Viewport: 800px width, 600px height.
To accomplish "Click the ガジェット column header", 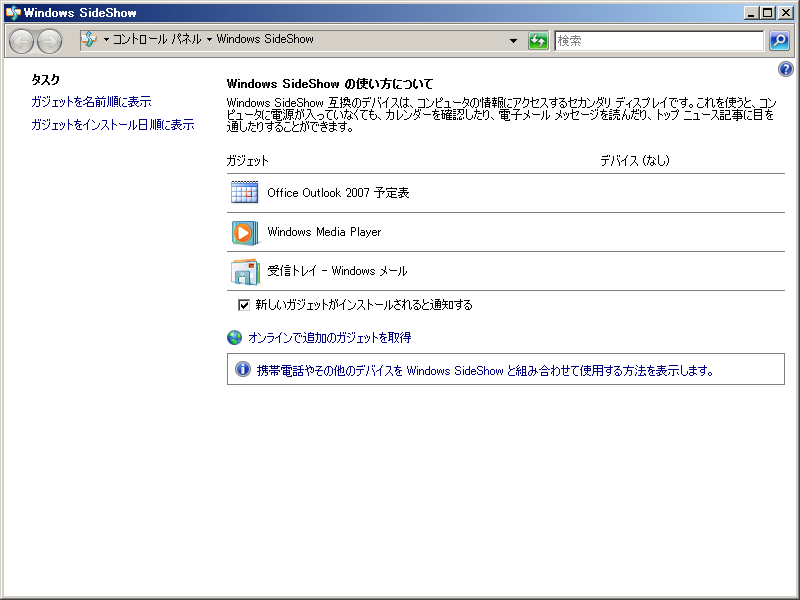I will 247,161.
